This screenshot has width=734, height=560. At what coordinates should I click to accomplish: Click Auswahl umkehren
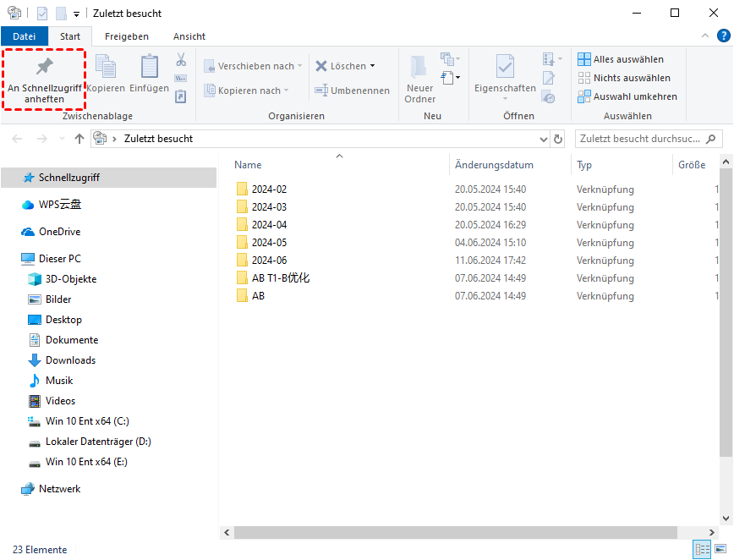click(x=627, y=96)
